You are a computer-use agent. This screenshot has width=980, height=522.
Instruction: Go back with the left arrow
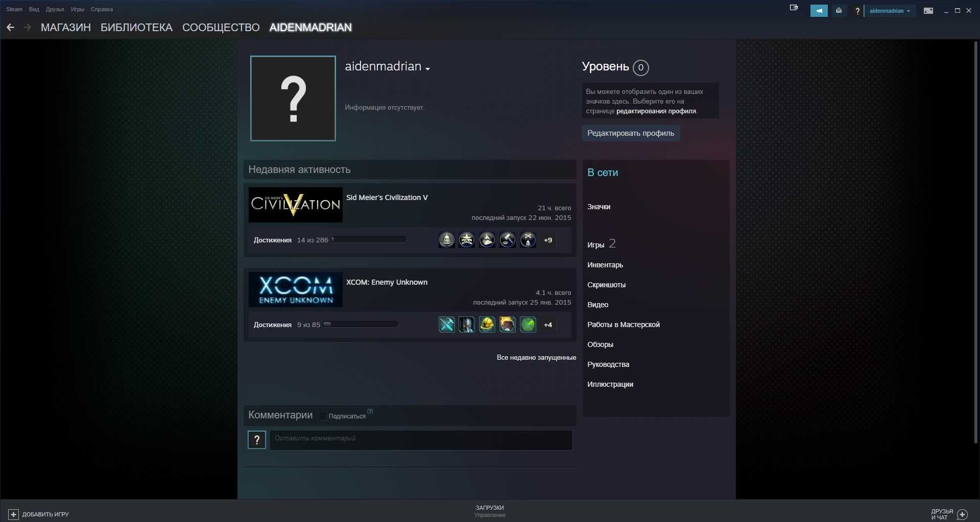tap(10, 28)
